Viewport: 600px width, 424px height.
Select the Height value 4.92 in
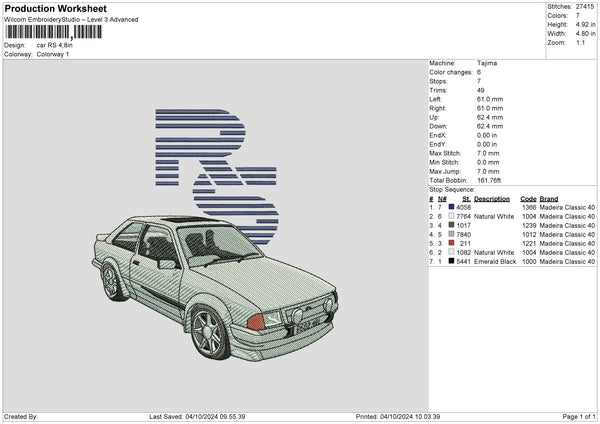tap(585, 24)
